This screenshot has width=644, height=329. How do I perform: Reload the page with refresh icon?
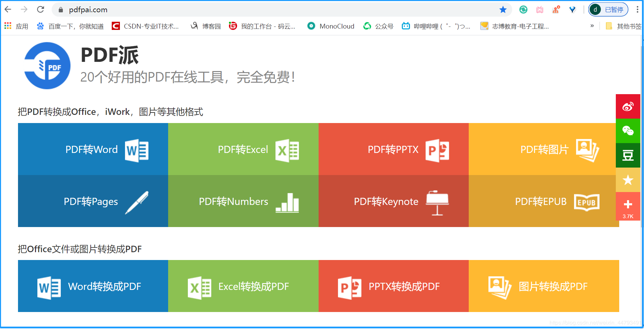coord(40,10)
